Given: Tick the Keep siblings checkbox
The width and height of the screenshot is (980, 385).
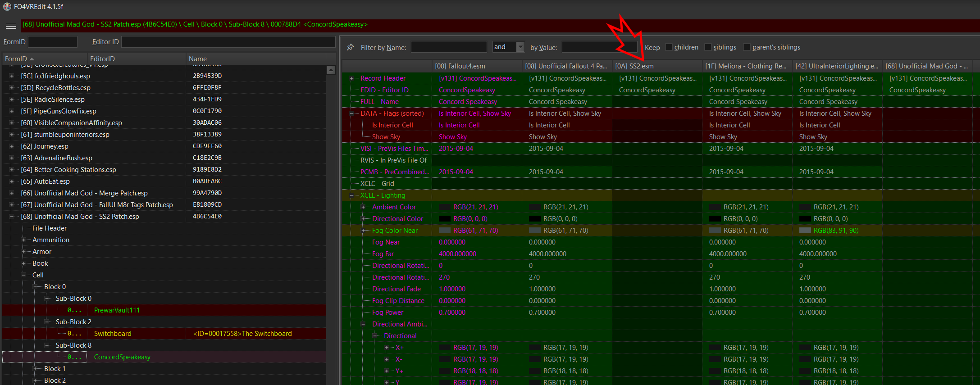Looking at the screenshot, I should click(708, 47).
